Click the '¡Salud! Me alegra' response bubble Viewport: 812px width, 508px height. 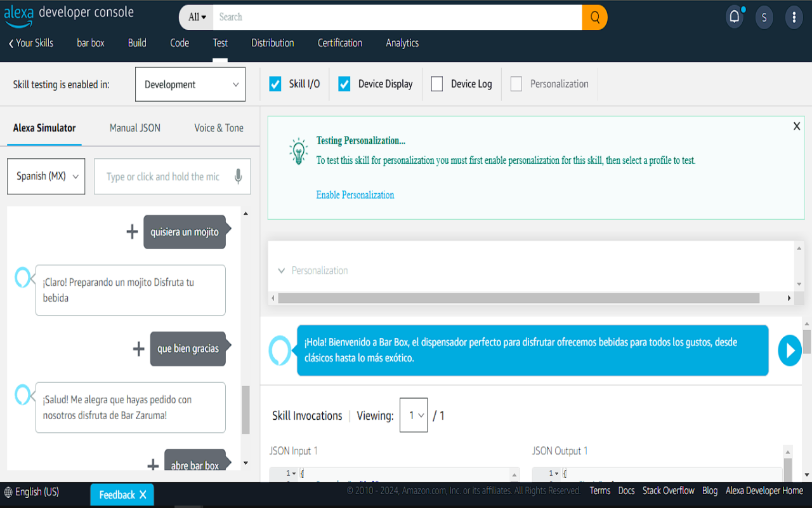coord(130,408)
